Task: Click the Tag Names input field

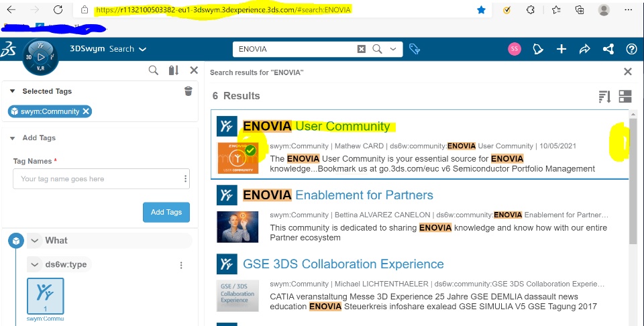Action: pos(101,178)
